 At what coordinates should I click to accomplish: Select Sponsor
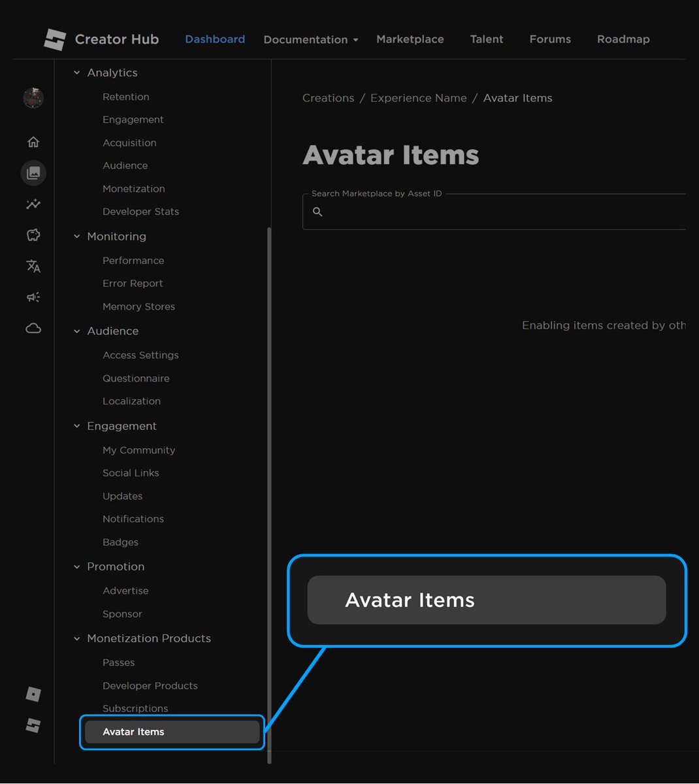pos(122,614)
